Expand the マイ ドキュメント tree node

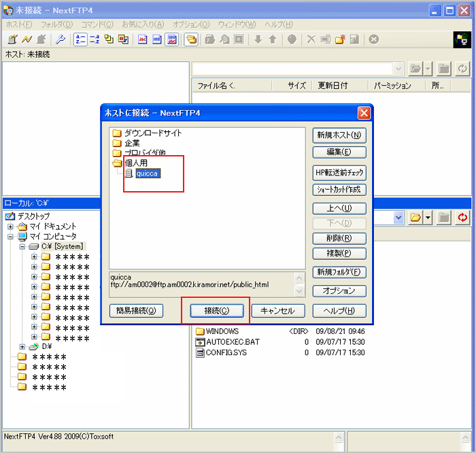[x=11, y=227]
